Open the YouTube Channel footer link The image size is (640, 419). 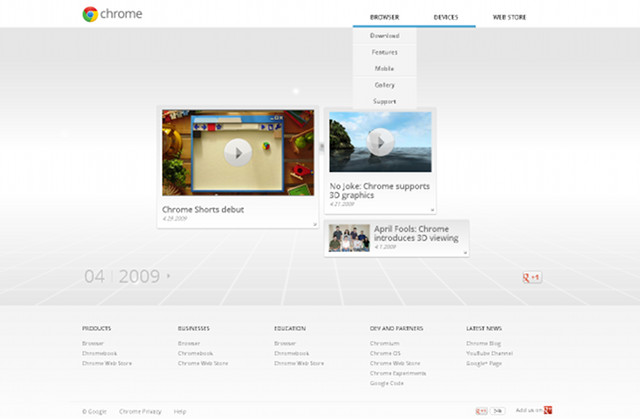(x=489, y=353)
